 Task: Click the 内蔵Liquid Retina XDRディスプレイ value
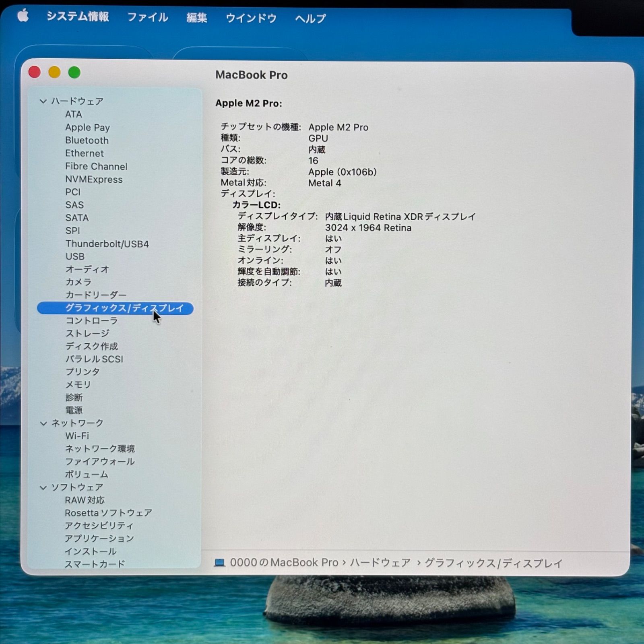coord(400,217)
